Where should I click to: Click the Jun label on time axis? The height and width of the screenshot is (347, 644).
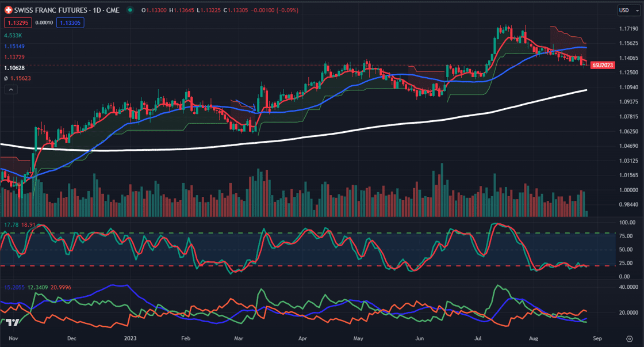coord(419,338)
